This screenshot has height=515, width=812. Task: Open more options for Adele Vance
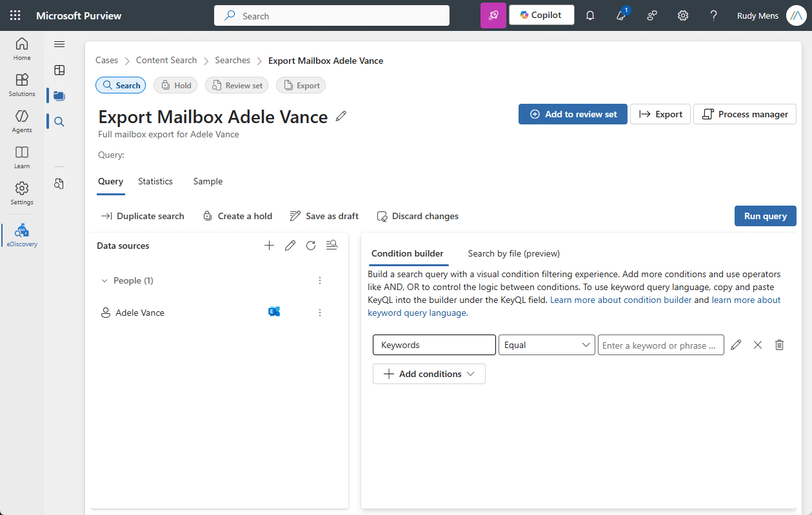[320, 313]
